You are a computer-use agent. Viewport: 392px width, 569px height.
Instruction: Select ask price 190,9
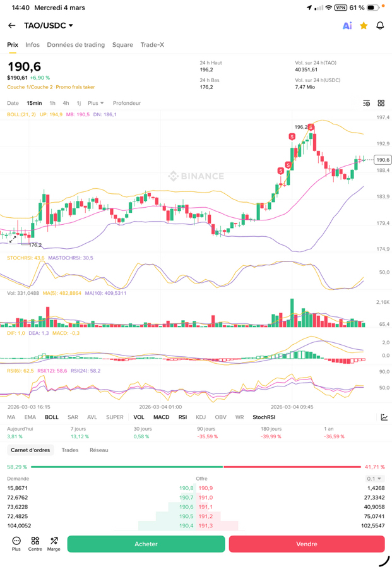tap(206, 488)
